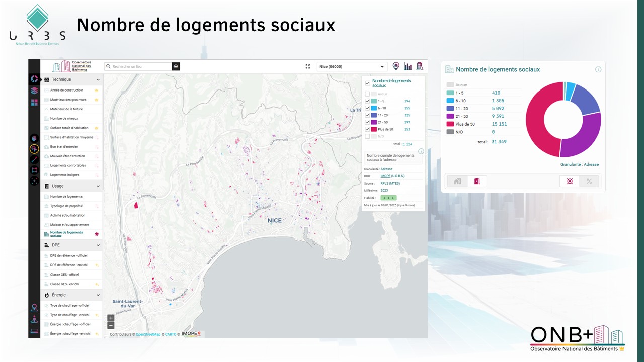Toggle the Nombre de logements sociaux layer checkbox
Image resolution: width=644 pixels, height=362 pixels.
click(367, 83)
